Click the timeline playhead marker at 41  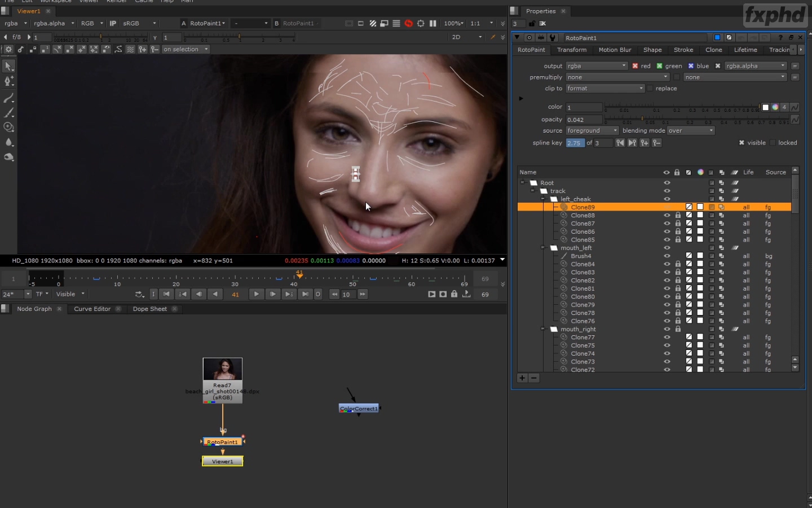coord(299,274)
